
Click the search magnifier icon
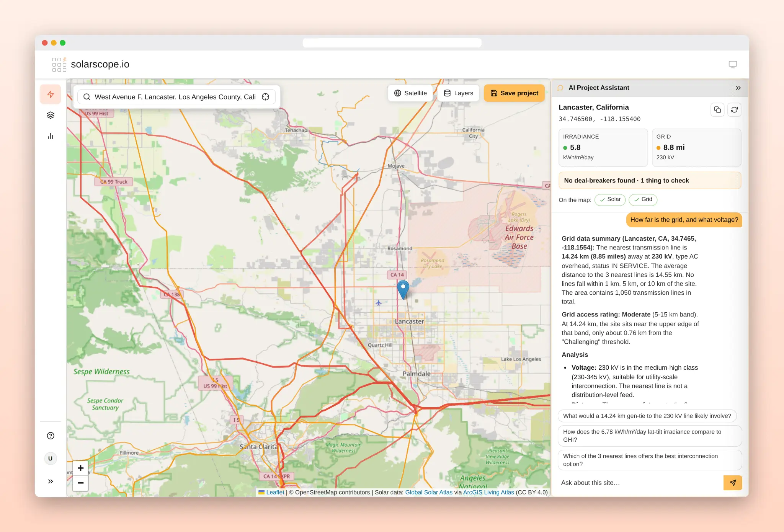point(87,97)
